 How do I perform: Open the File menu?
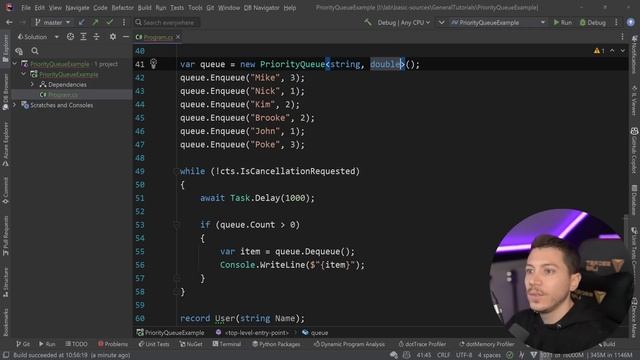[26, 8]
